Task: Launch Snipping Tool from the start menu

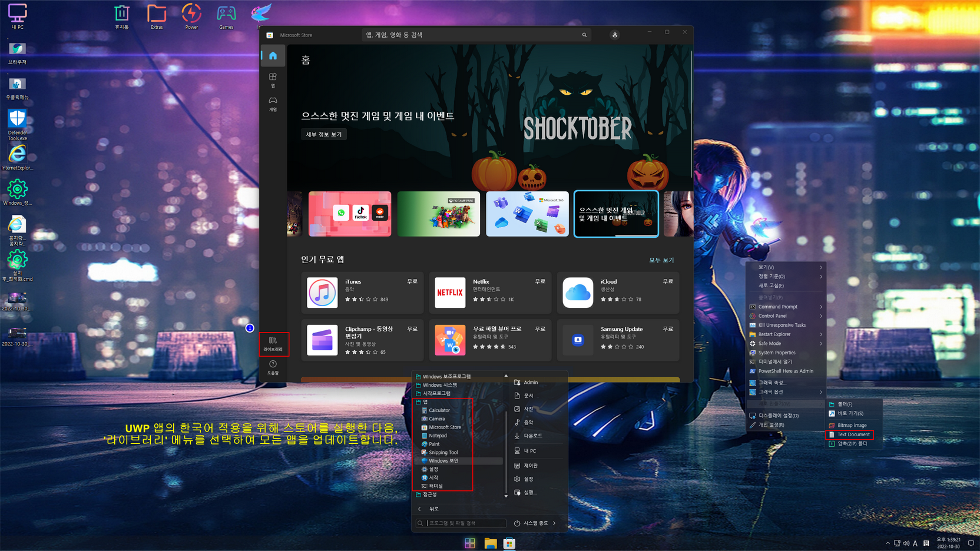Action: pos(443,452)
